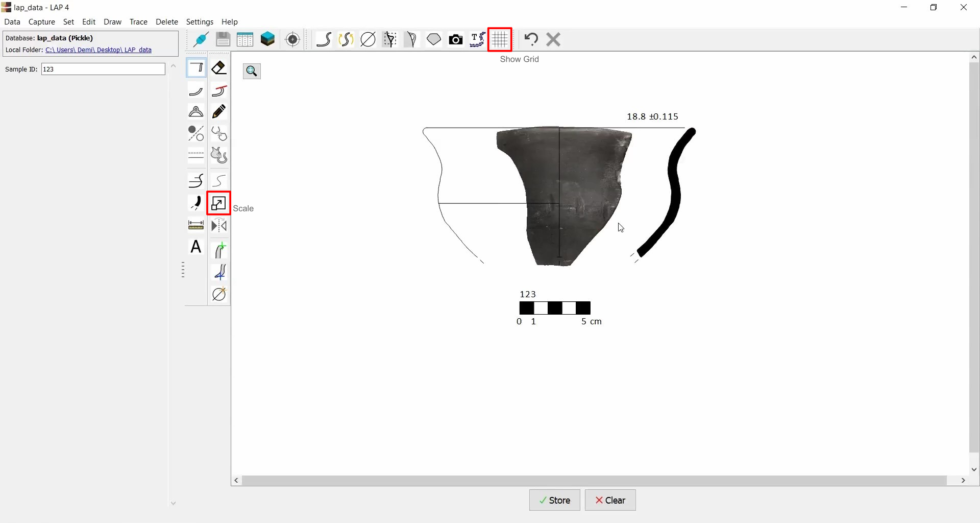The image size is (980, 523).
Task: Click the left panel collapse arrow at top
Action: pyautogui.click(x=174, y=66)
